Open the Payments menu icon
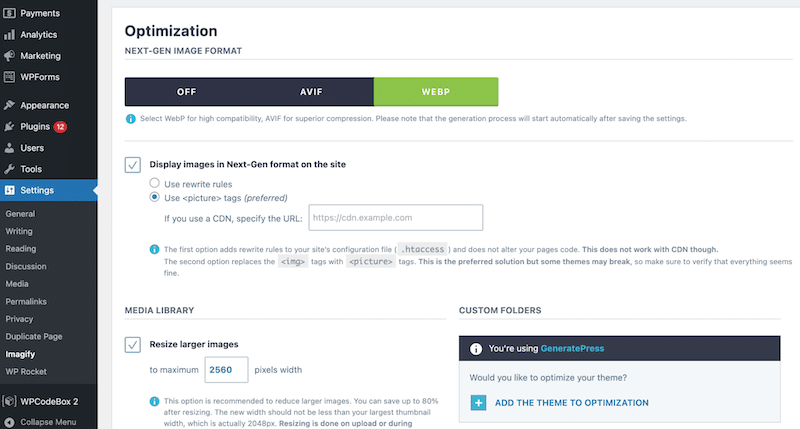 tap(9, 13)
